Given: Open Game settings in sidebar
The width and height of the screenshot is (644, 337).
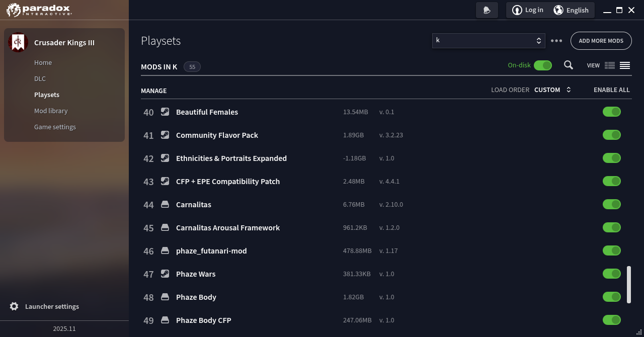Looking at the screenshot, I should click(55, 127).
